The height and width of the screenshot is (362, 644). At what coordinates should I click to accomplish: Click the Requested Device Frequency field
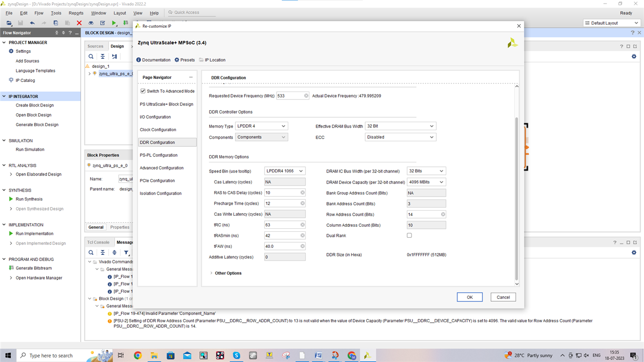[x=293, y=96]
